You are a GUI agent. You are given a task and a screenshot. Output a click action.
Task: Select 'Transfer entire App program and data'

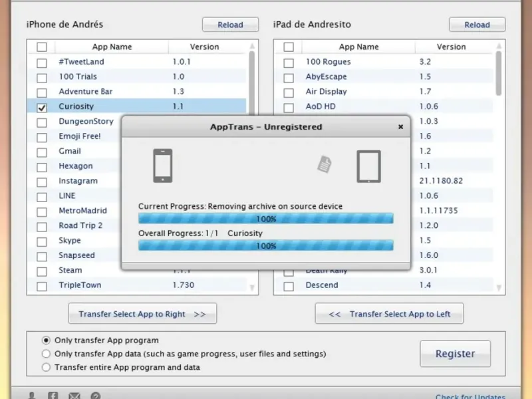click(x=46, y=367)
